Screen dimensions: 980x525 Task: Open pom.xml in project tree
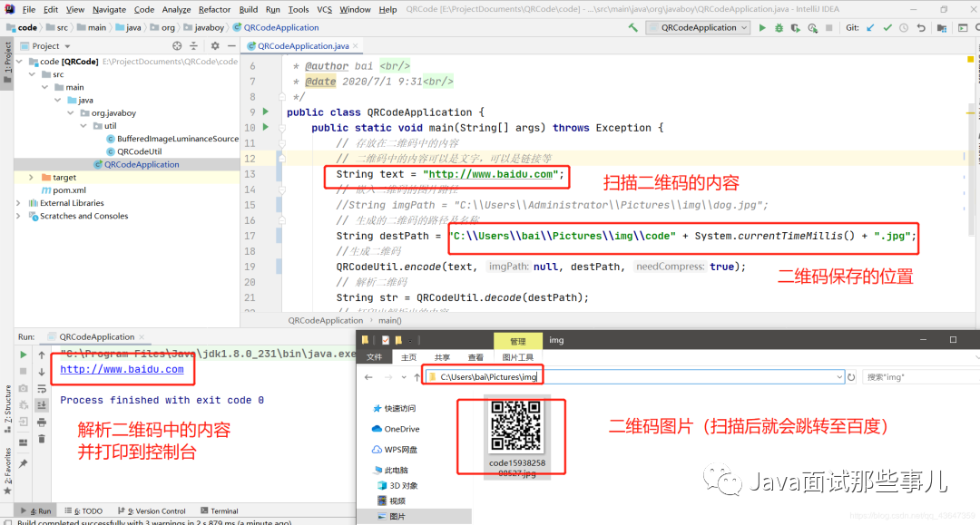point(69,190)
